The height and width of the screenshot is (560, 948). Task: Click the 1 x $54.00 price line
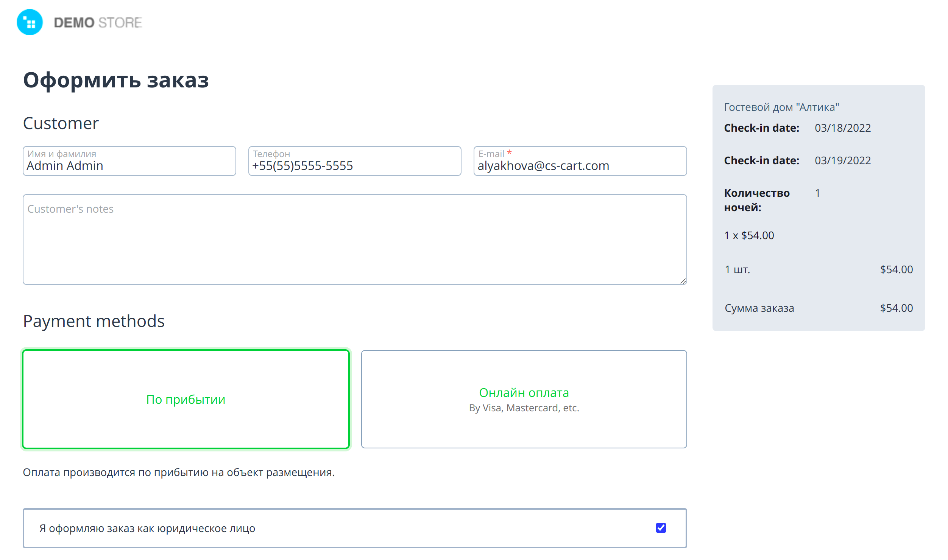(748, 235)
